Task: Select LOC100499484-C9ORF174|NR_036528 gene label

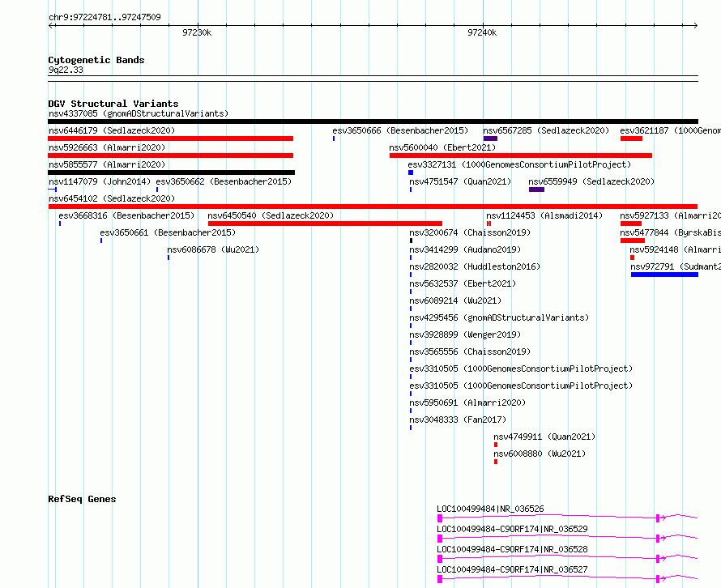Action: pyautogui.click(x=512, y=549)
